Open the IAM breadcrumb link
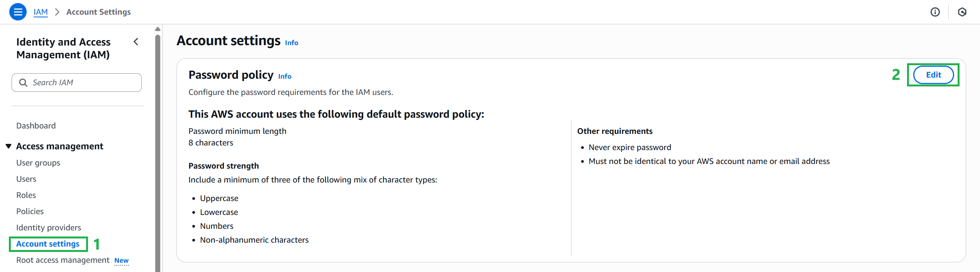 click(x=41, y=12)
